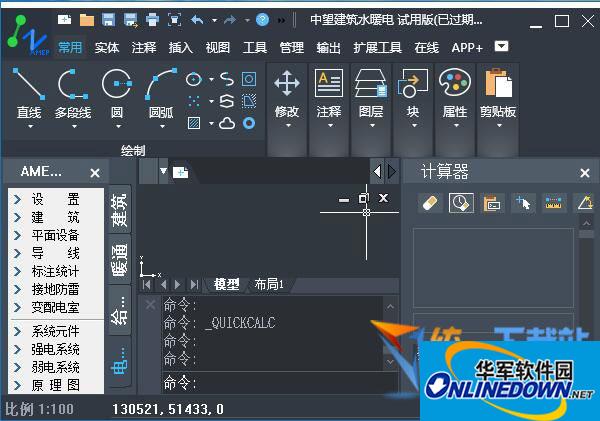Image resolution: width=600 pixels, height=421 pixels.
Task: Click the print preview icon
Action: click(x=174, y=20)
